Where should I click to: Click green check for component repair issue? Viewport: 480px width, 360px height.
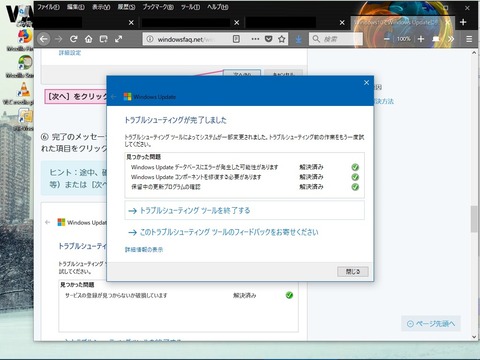point(355,177)
